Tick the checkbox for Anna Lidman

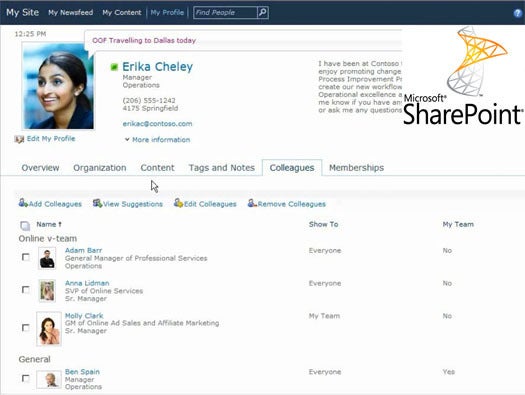pos(25,290)
